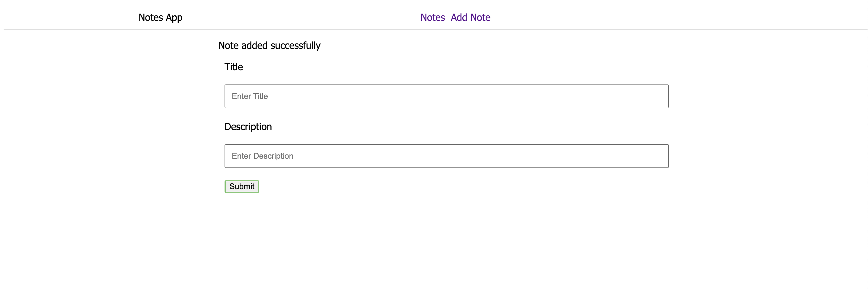This screenshot has width=868, height=289.
Task: Click the Enter Title placeholder text
Action: click(249, 96)
